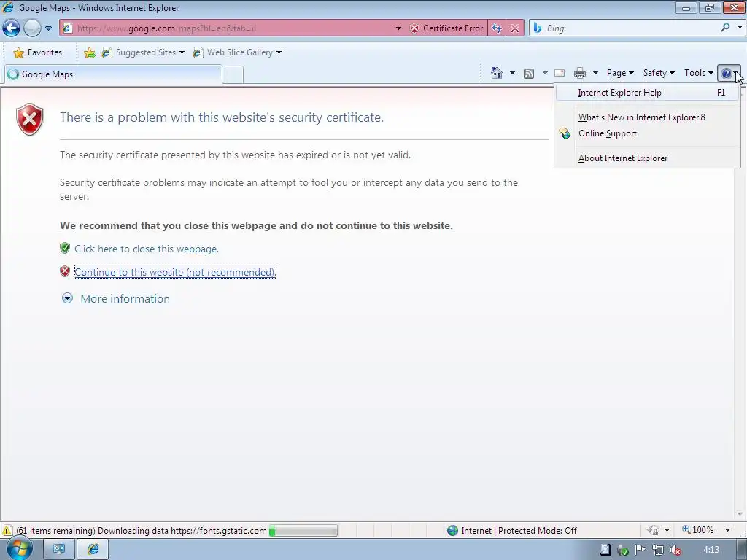Click the network connection tray icon

658,551
